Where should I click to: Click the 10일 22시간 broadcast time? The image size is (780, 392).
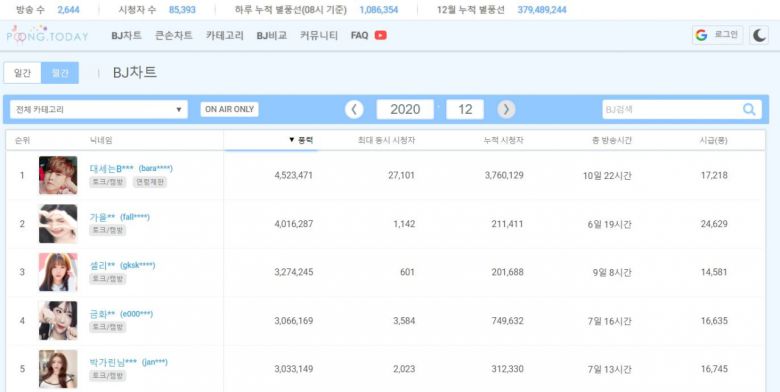point(607,176)
